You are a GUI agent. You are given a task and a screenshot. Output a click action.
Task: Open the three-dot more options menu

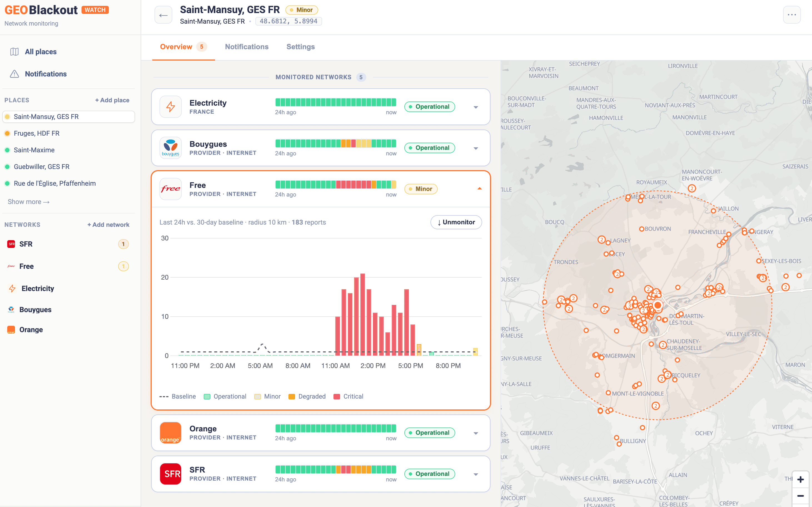tap(791, 15)
